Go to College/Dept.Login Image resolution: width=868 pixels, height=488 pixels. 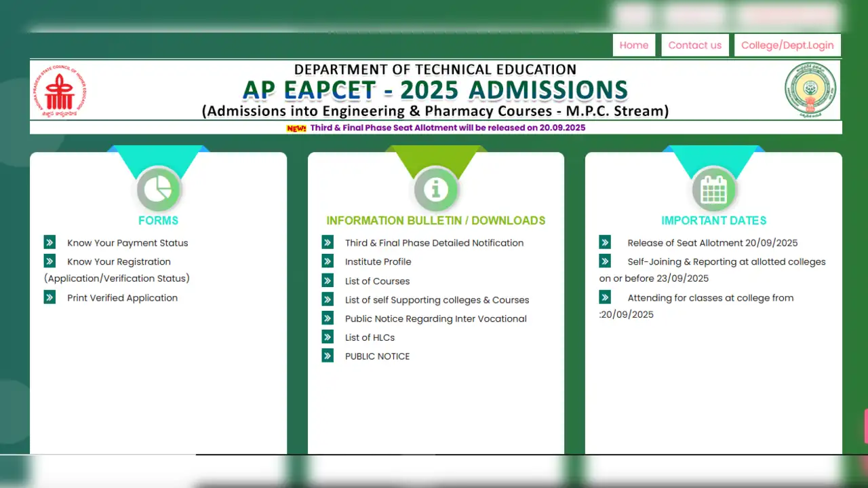click(x=787, y=45)
